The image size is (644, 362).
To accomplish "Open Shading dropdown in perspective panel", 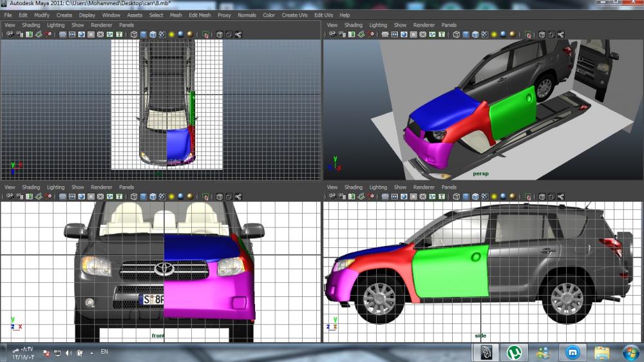I will click(353, 25).
